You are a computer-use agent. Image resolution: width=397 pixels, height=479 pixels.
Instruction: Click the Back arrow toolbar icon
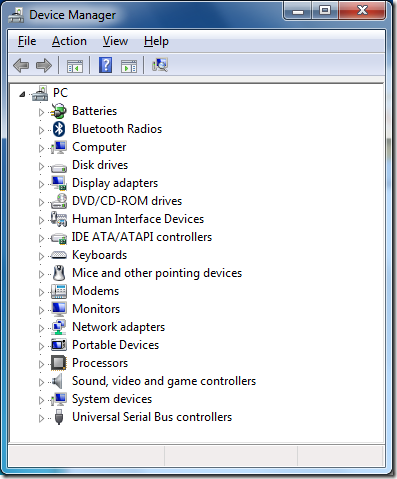tap(21, 65)
